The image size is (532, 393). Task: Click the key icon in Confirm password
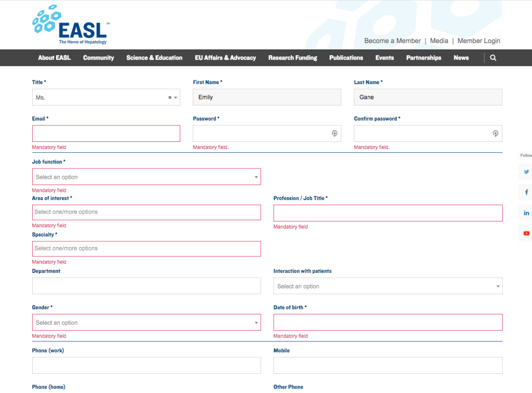click(496, 134)
